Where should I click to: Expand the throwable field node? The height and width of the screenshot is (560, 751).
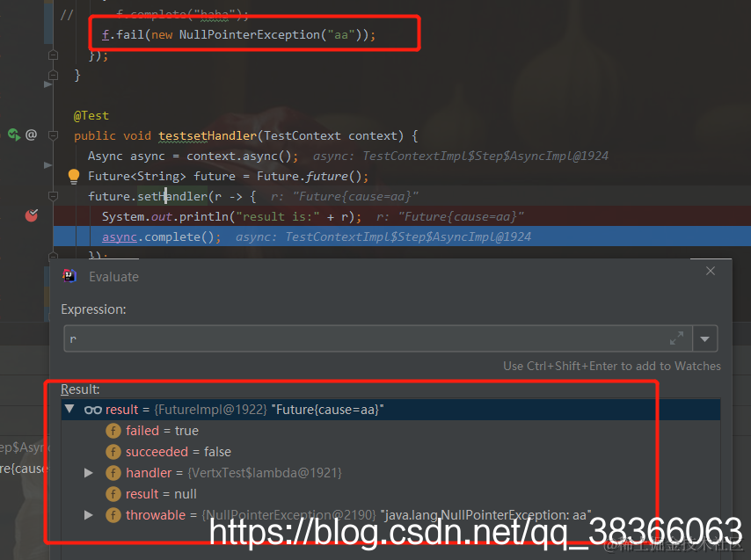[89, 515]
